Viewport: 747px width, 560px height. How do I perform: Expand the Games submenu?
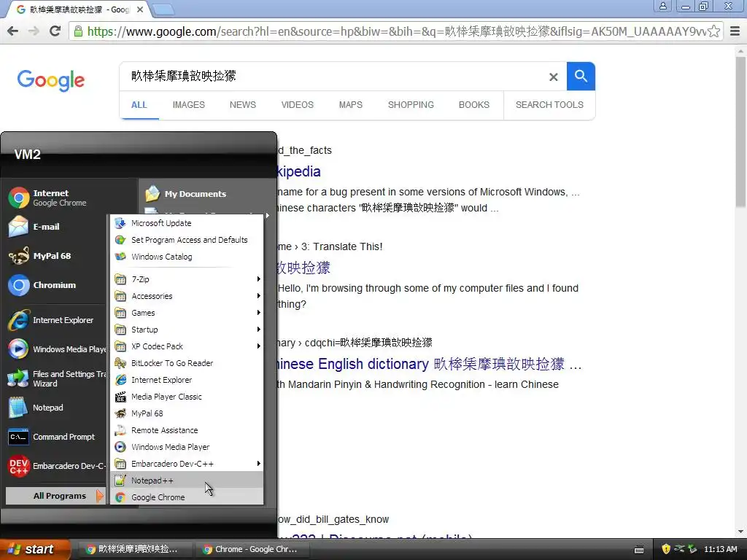187,313
